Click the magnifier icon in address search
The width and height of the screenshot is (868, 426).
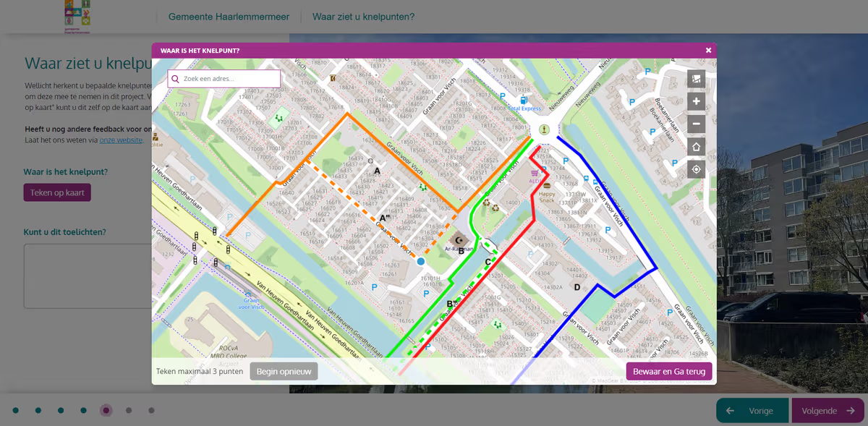click(176, 79)
